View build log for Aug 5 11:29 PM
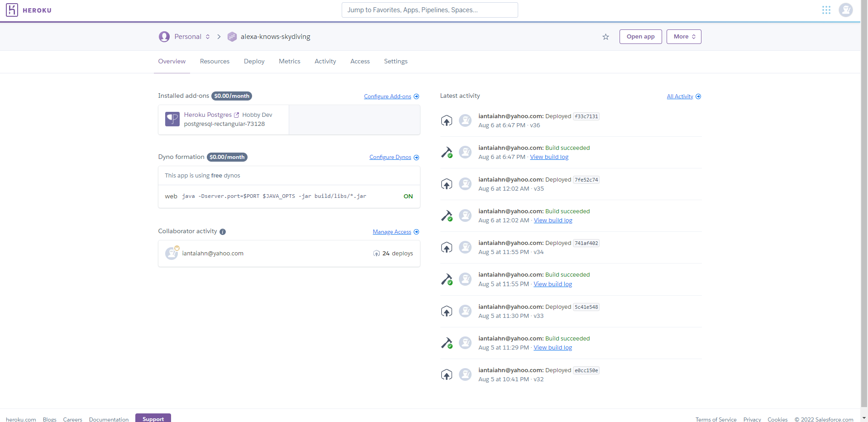The image size is (868, 422). (553, 348)
